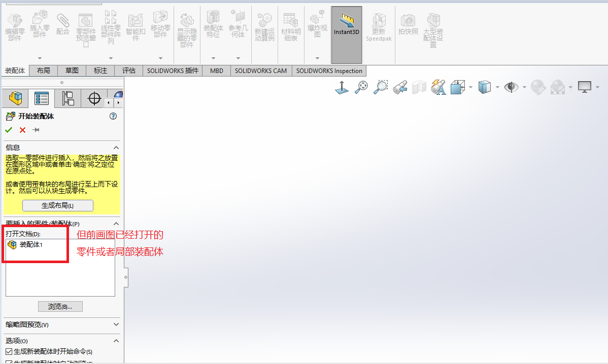The image size is (608, 364).
Task: Show previous manager tabs with left arrow
Action: [x=109, y=102]
